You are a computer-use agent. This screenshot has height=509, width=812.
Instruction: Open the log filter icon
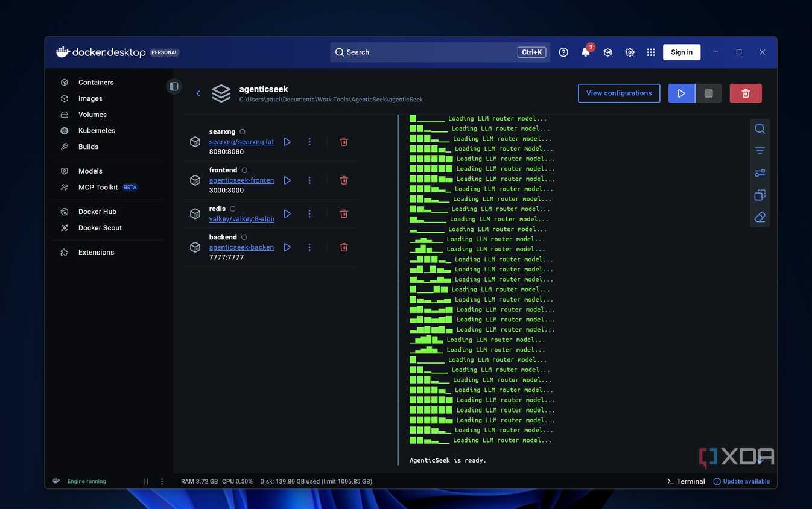coord(760,151)
